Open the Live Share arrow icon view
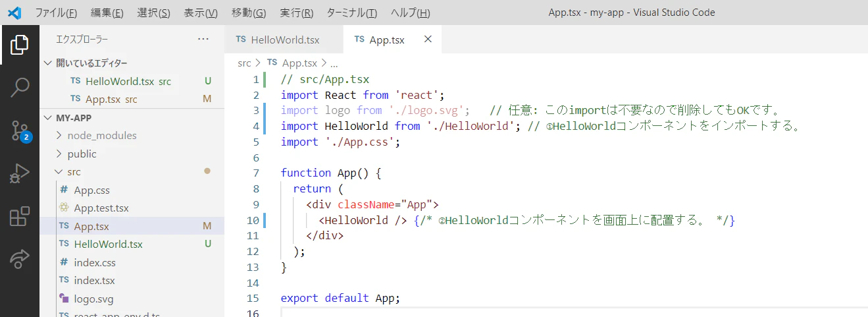 pyautogui.click(x=20, y=259)
